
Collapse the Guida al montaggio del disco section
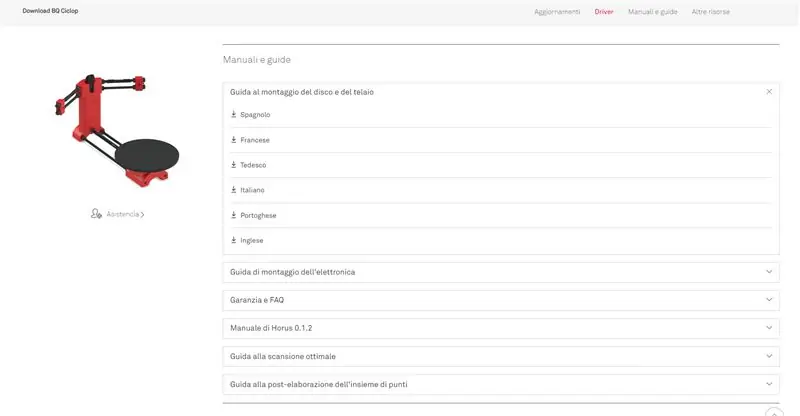coord(769,92)
